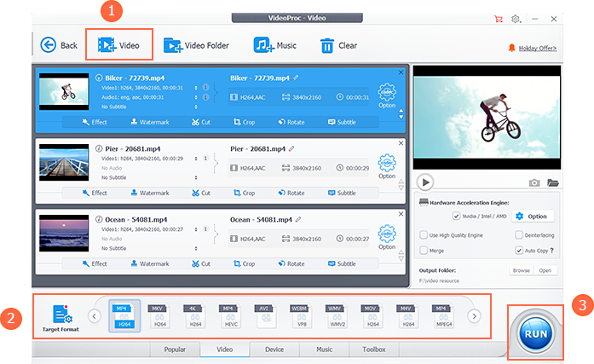Show previous target formats

pos(95,316)
